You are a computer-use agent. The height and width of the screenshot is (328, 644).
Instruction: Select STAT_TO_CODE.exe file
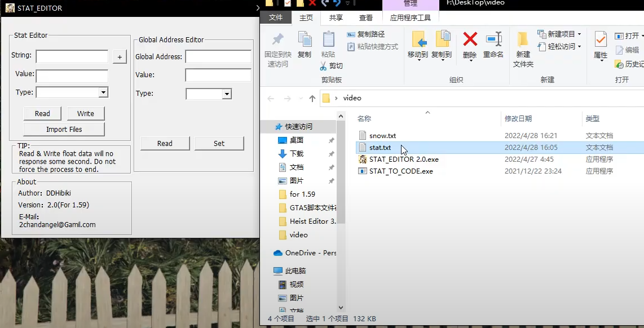401,171
